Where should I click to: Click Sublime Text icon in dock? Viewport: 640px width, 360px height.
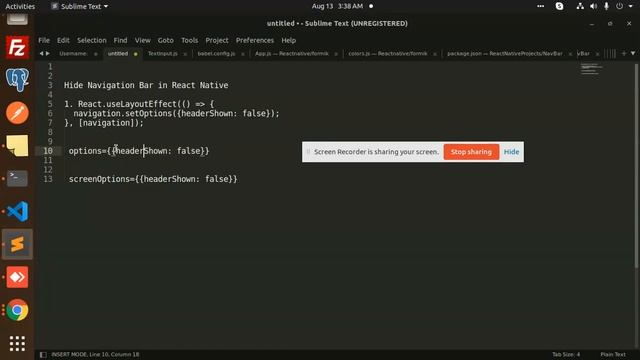click(x=17, y=244)
